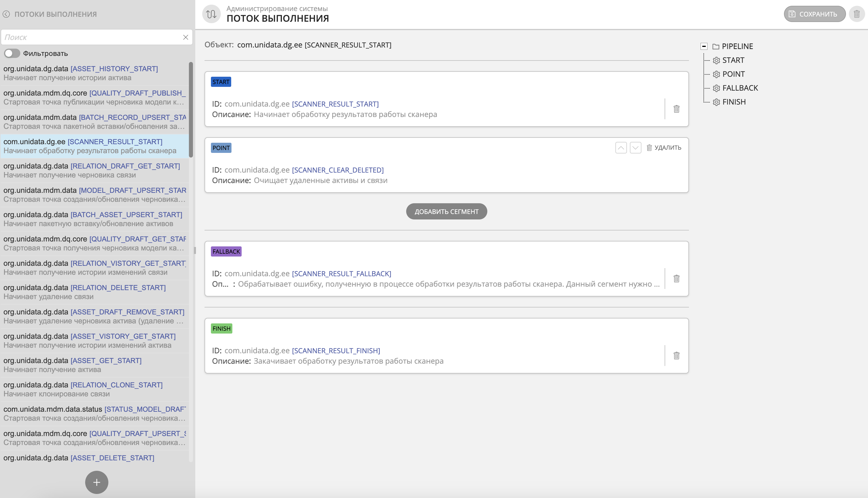Click Удалить on the POINT segment

[x=664, y=148]
